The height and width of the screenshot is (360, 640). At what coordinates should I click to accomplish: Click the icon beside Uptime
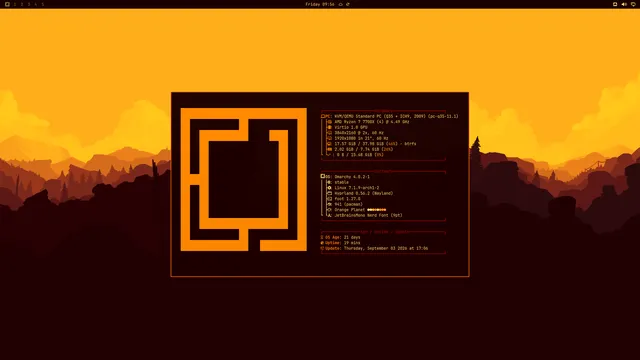point(322,243)
